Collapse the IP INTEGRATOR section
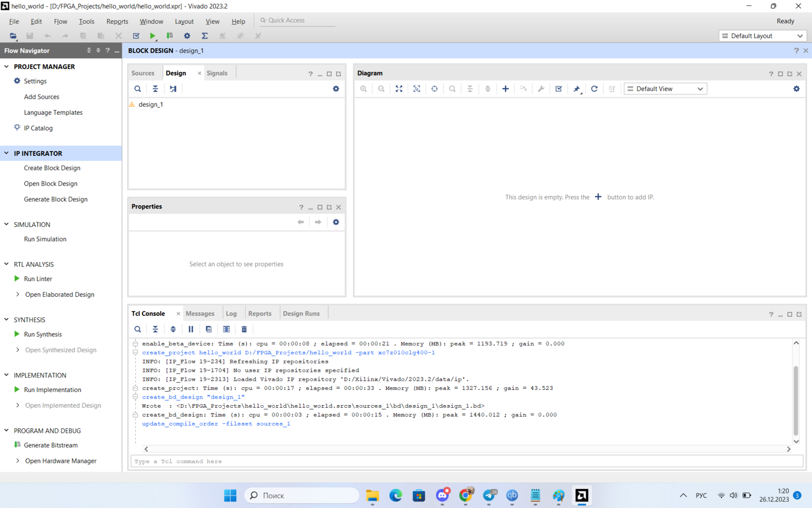The height and width of the screenshot is (508, 812). tap(6, 153)
